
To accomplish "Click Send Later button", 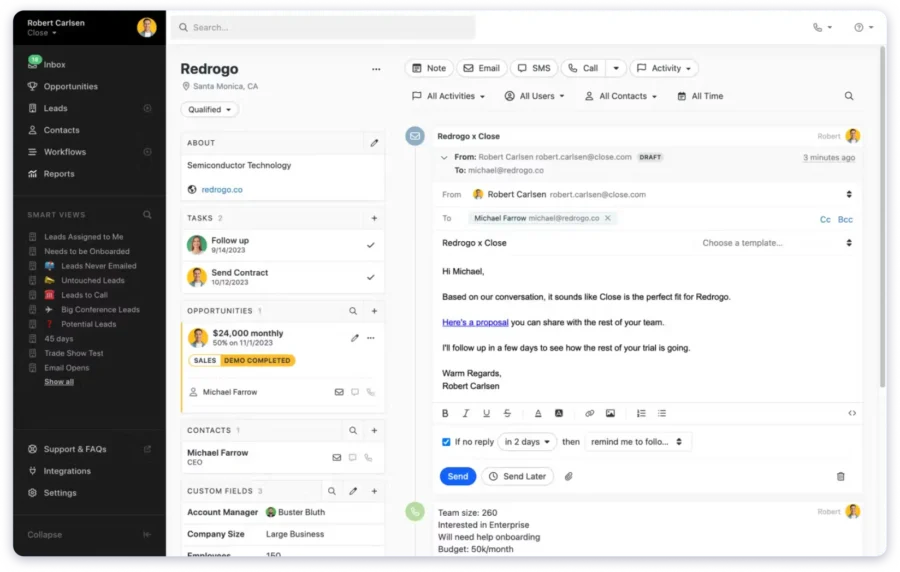I will [x=518, y=476].
